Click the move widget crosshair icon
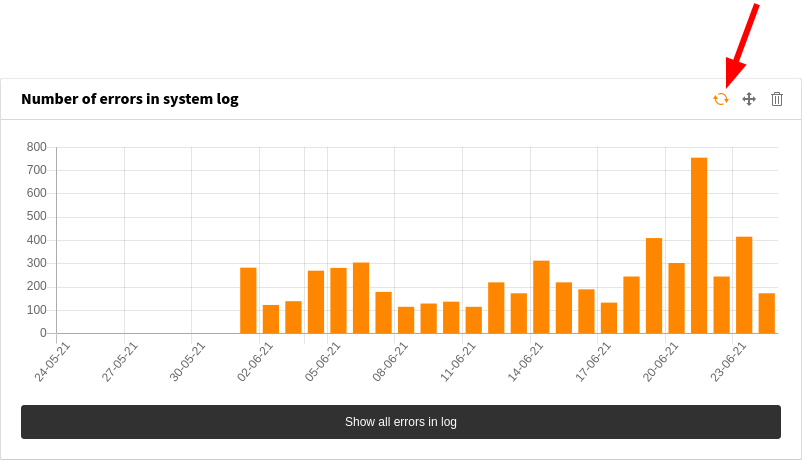This screenshot has width=802, height=460. tap(749, 99)
